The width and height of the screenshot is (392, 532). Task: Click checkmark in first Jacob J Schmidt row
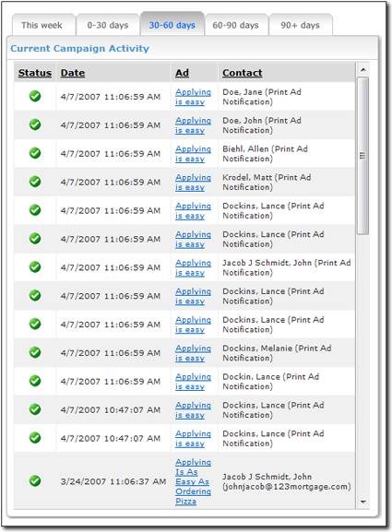(x=35, y=267)
